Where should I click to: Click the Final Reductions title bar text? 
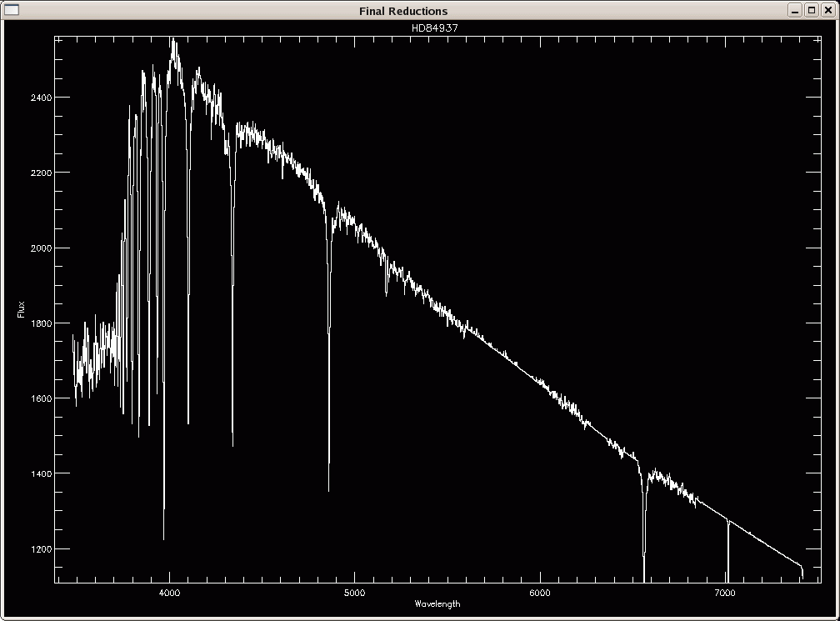pos(403,11)
